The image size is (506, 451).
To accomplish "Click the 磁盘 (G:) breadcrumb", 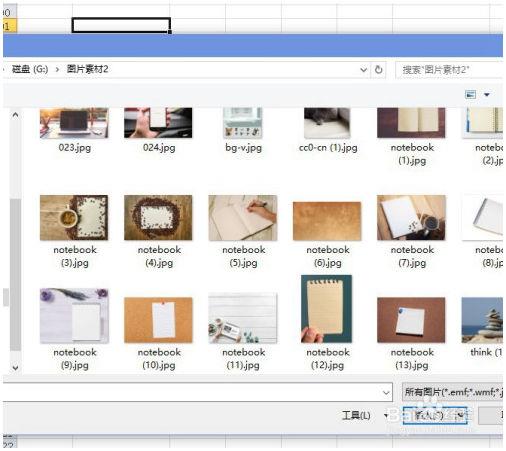I will (x=30, y=69).
